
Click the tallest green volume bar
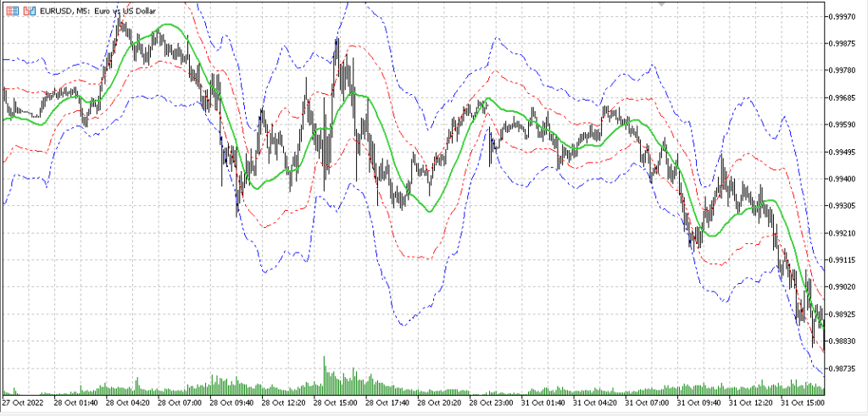click(324, 374)
